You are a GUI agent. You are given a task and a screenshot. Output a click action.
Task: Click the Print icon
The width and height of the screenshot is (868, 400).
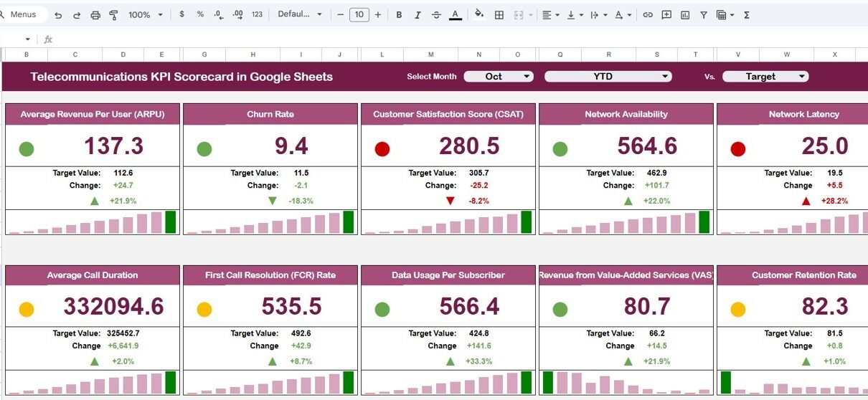click(95, 14)
